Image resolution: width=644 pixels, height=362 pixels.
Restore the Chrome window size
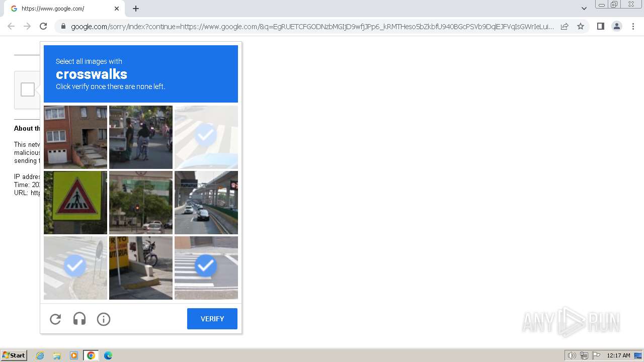(x=614, y=4)
